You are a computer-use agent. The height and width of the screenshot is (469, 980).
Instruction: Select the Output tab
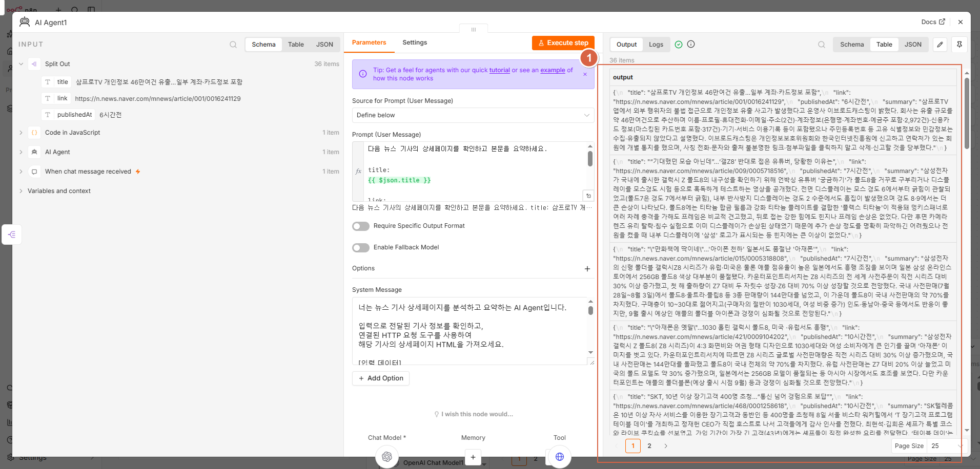626,45
